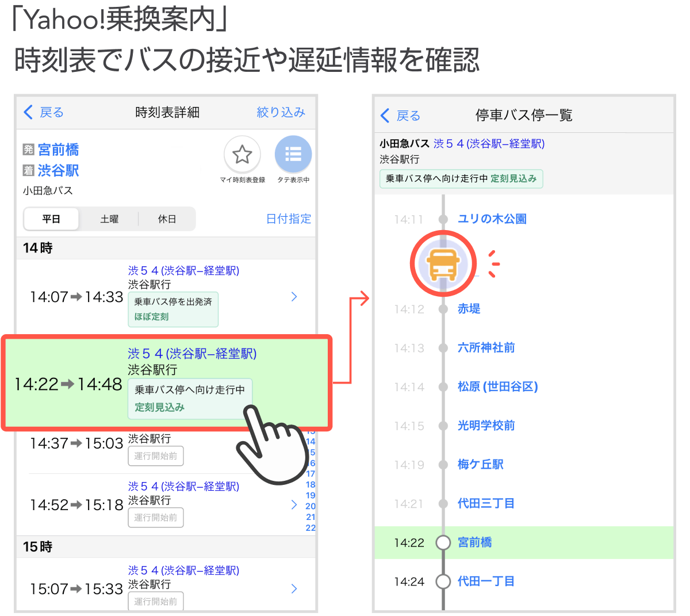This screenshot has width=690, height=616.
Task: Tap the back chevron on 時刻表詳細 screen
Action: click(x=28, y=112)
